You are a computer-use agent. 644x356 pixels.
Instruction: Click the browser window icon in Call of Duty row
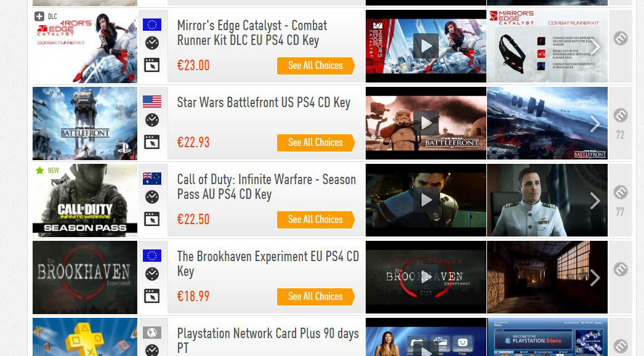[152, 219]
